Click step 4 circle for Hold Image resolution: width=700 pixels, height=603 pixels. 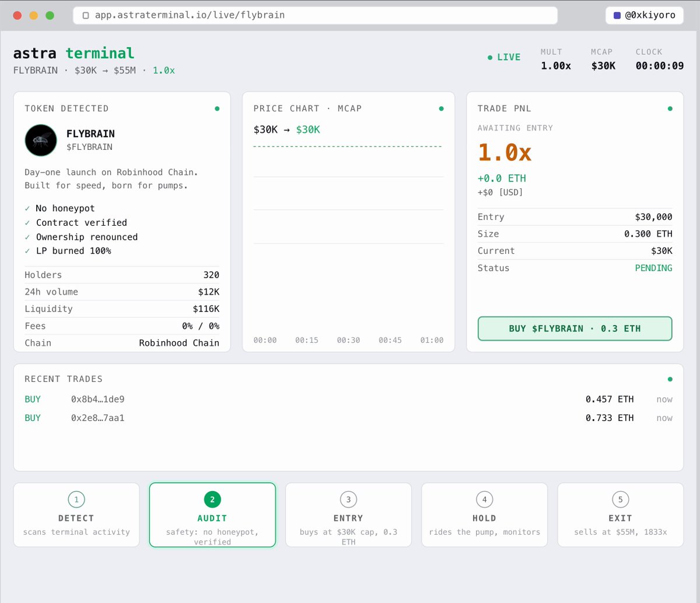pos(484,500)
